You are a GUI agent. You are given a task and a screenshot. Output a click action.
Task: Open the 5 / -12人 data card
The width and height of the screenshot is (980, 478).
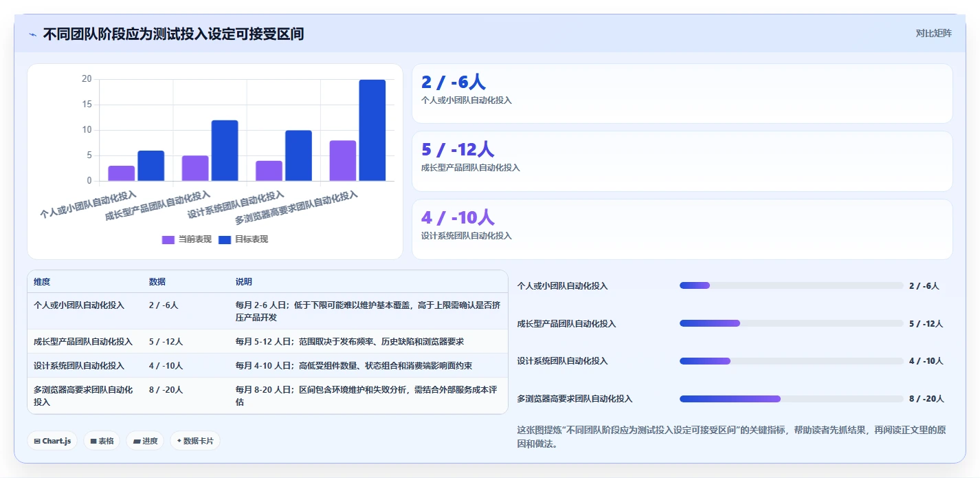(x=682, y=161)
